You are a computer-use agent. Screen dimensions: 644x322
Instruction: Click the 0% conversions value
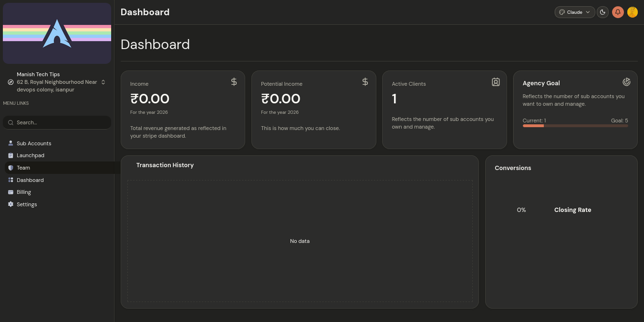tap(521, 210)
